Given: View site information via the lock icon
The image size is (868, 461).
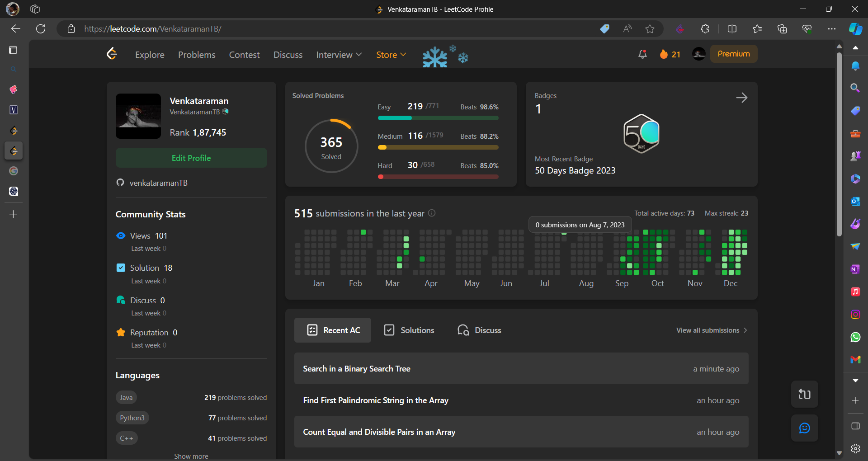Looking at the screenshot, I should coord(71,29).
